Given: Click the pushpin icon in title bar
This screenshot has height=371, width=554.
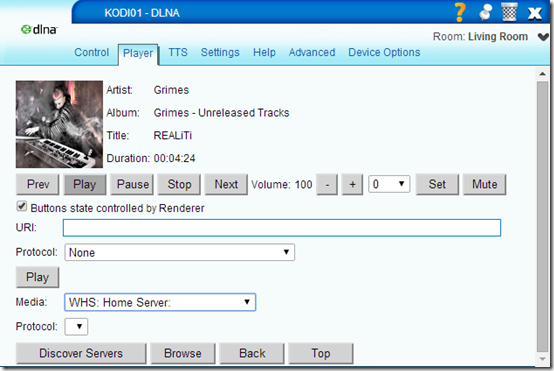Looking at the screenshot, I should coord(485,12).
